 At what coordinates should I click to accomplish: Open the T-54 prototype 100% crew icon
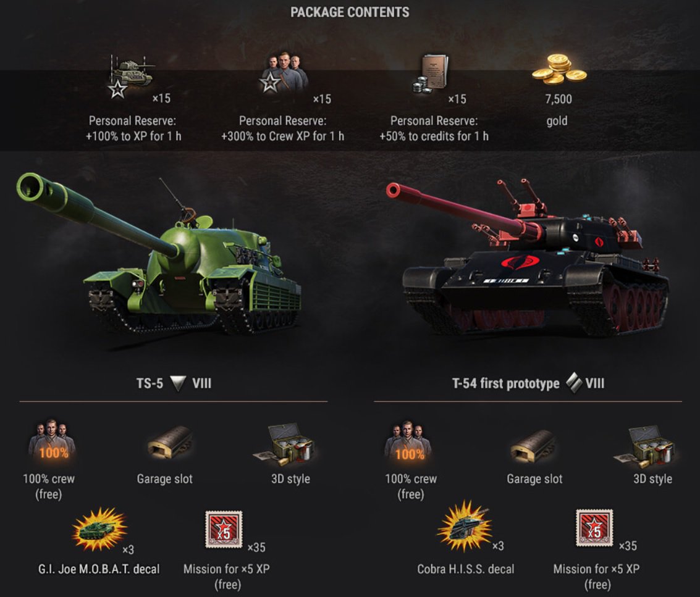(408, 441)
